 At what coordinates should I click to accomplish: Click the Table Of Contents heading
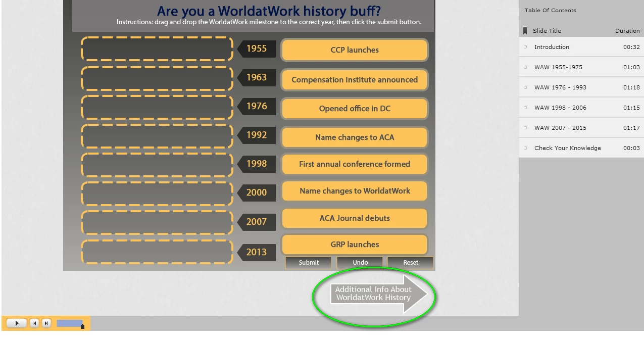point(550,10)
